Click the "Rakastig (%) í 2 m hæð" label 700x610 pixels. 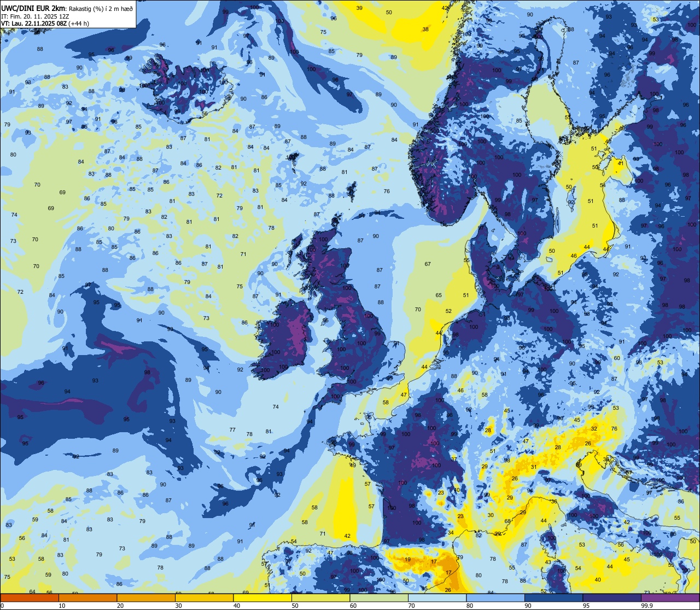(x=101, y=8)
